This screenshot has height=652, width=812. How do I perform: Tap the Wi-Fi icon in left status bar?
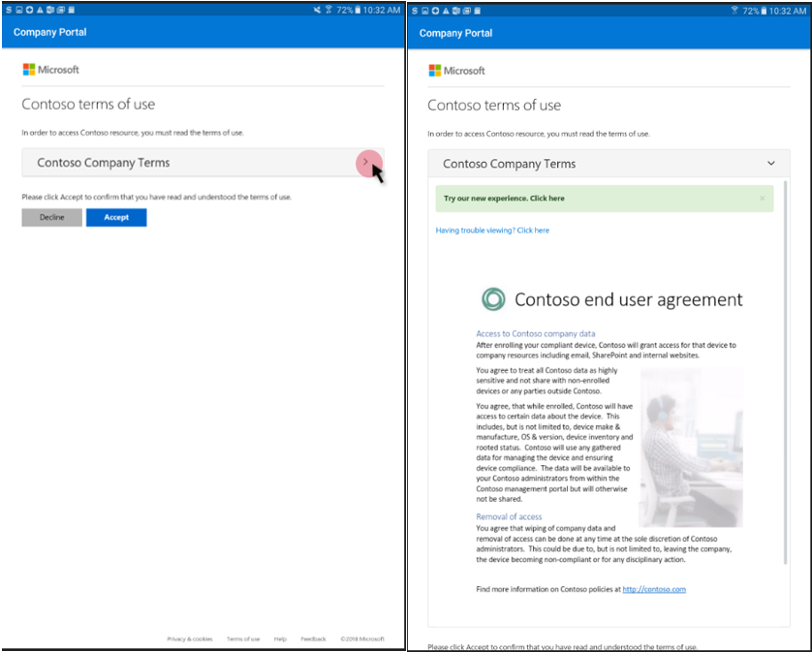pos(328,10)
